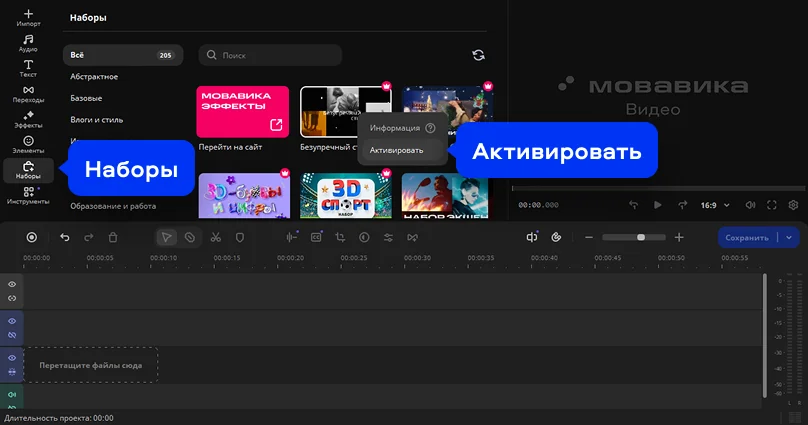Toggle visibility eye of the first timeline track
This screenshot has width=808, height=425.
pyautogui.click(x=12, y=284)
